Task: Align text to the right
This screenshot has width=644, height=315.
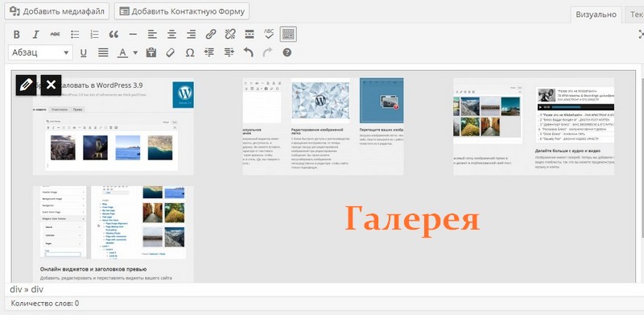Action: (191, 35)
